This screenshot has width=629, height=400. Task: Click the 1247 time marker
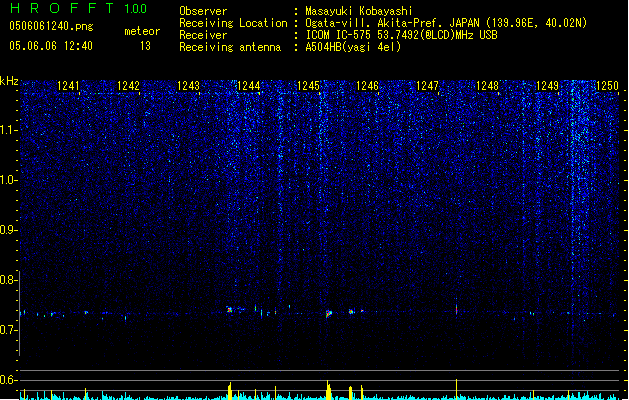[x=428, y=85]
